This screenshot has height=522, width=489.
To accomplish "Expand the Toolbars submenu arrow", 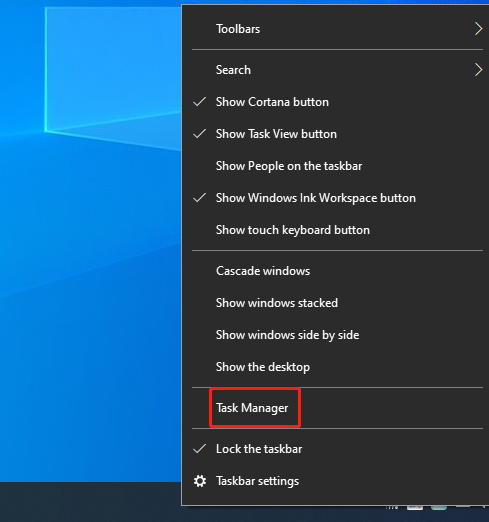I will point(478,29).
